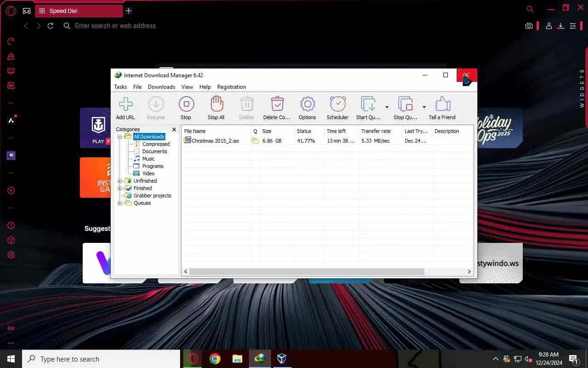Select the Video category
Image resolution: width=588 pixels, height=368 pixels.
148,173
